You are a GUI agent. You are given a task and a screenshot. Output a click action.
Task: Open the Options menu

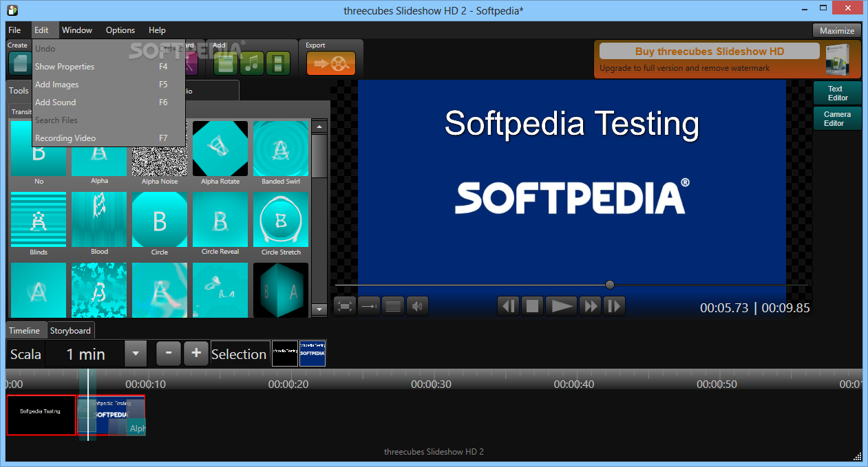click(x=120, y=30)
